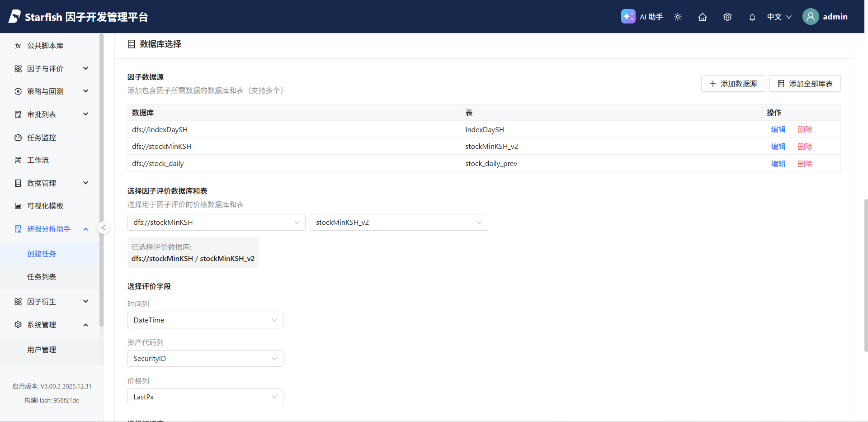
Task: Delete the stock_daily_prev row
Action: pos(805,164)
